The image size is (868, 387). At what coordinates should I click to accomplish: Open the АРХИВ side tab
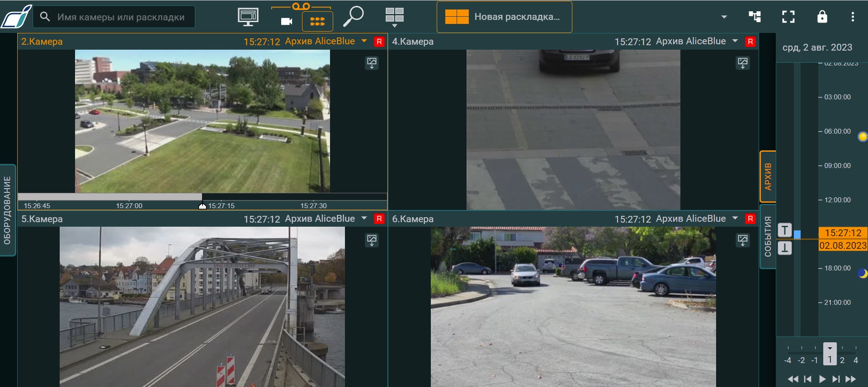coord(768,177)
